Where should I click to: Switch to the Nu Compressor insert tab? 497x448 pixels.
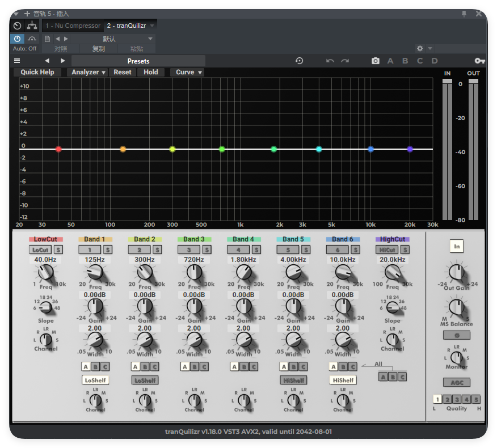pos(73,26)
